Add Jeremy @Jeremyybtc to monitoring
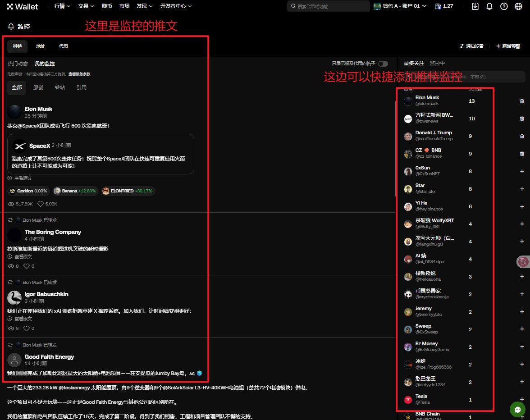 tap(522, 311)
